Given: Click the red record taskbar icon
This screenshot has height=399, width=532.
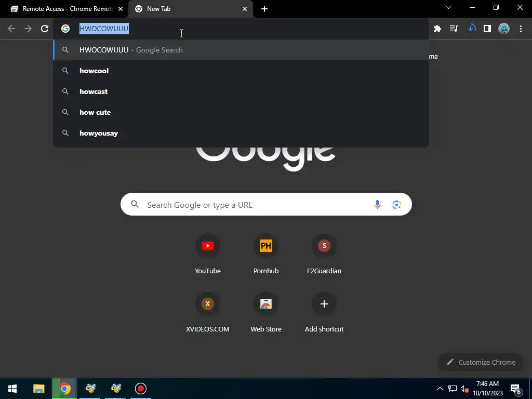Looking at the screenshot, I should pyautogui.click(x=140, y=389).
